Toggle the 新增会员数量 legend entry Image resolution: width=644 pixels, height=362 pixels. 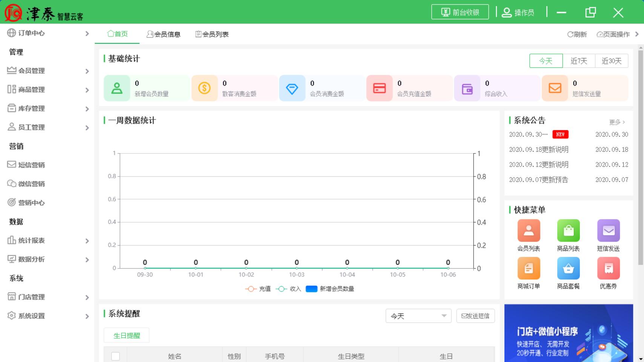330,289
